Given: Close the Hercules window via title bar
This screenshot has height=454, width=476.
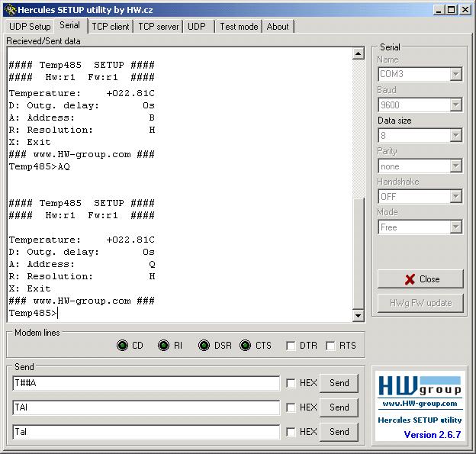Looking at the screenshot, I should 465,10.
